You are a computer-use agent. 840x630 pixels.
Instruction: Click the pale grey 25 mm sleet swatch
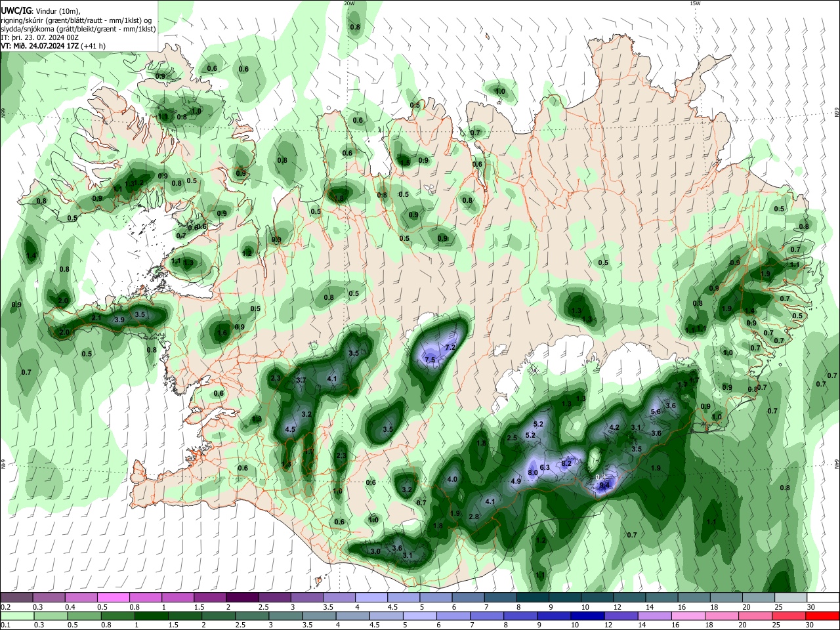(791, 597)
